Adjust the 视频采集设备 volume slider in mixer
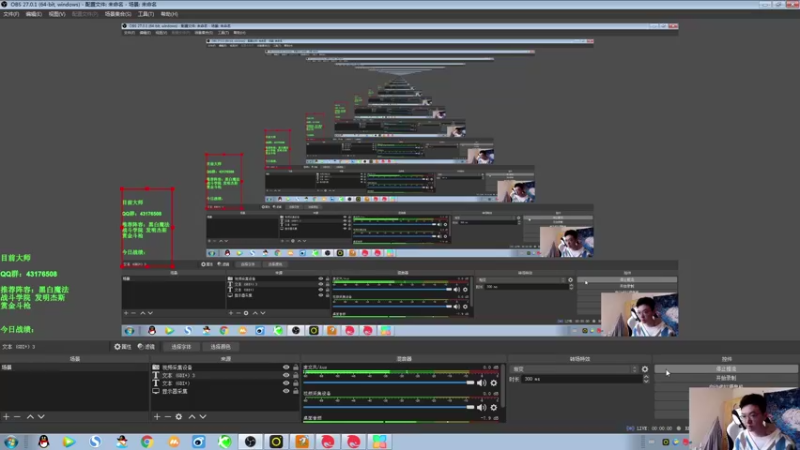Screen dimensions: 800x450 [389, 407]
